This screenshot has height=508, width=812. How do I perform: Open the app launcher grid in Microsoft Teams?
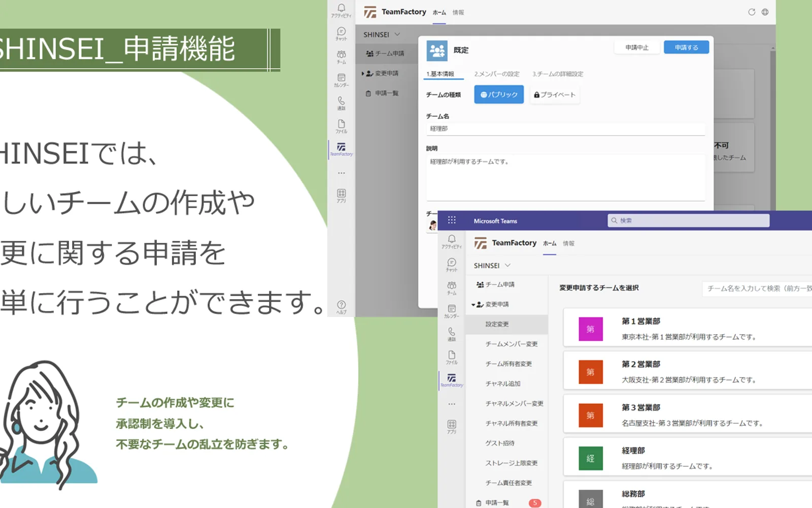pyautogui.click(x=452, y=220)
